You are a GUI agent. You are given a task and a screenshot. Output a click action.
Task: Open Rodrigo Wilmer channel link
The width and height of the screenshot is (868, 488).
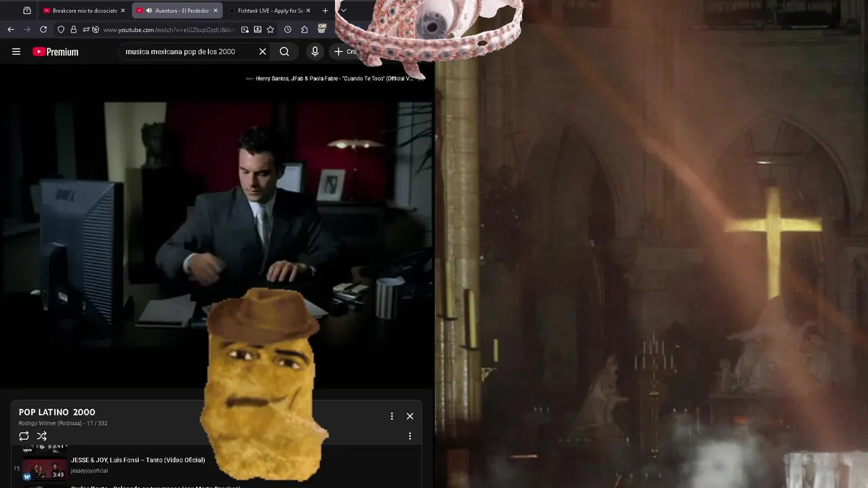coord(50,424)
